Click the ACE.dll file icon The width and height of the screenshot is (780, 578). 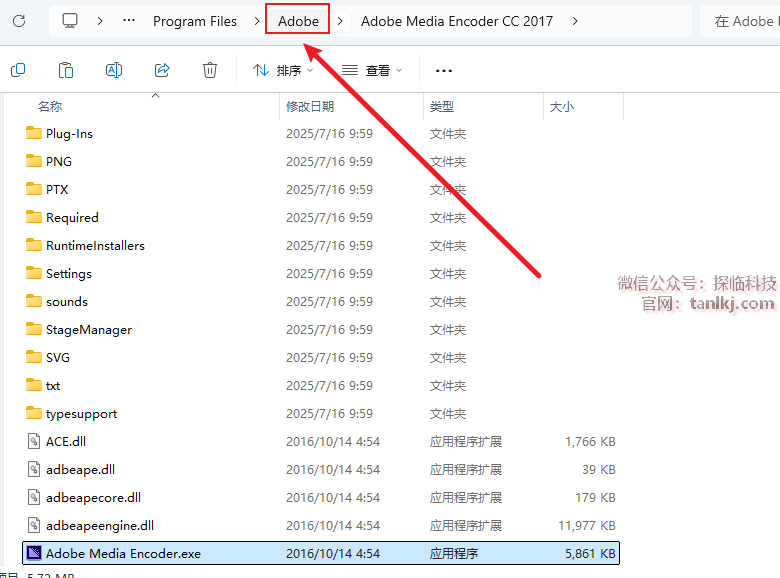point(34,441)
